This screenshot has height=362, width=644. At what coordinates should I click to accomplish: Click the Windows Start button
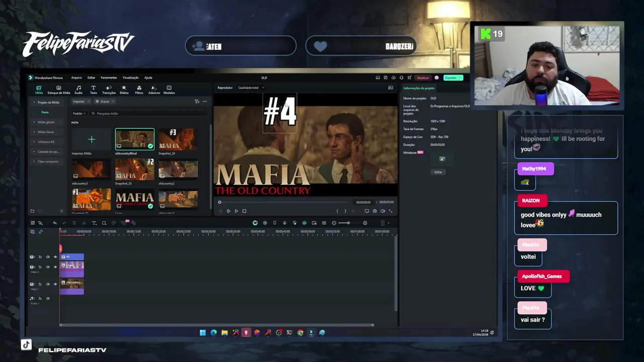[202, 332]
